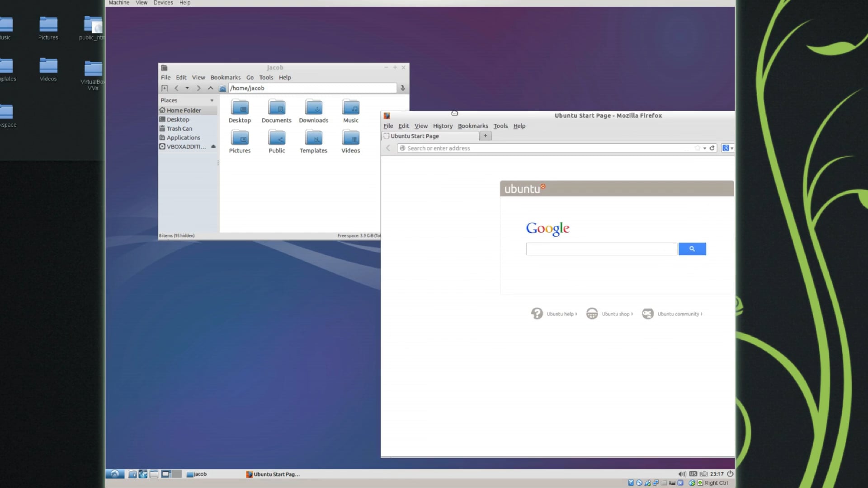Image resolution: width=868 pixels, height=488 pixels.
Task: Click the 23:17 clock in panel
Action: (717, 474)
